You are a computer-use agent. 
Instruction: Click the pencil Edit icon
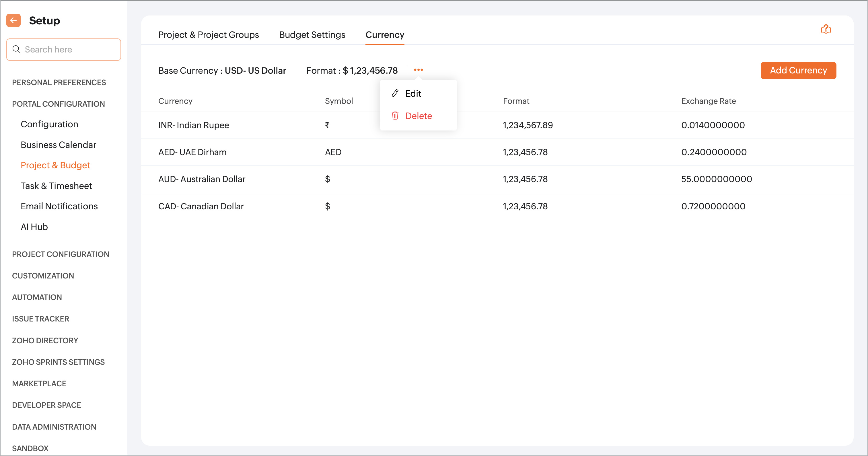[x=395, y=93]
